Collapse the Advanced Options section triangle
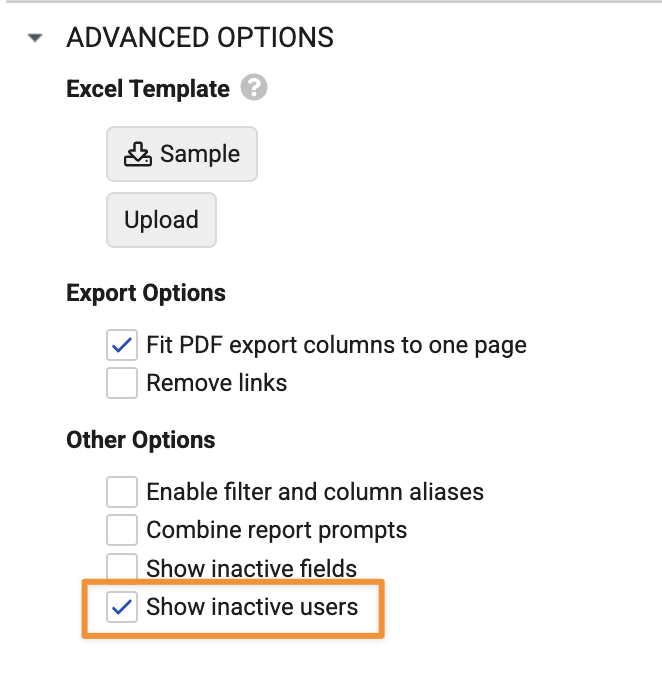The width and height of the screenshot is (662, 678). point(36,39)
